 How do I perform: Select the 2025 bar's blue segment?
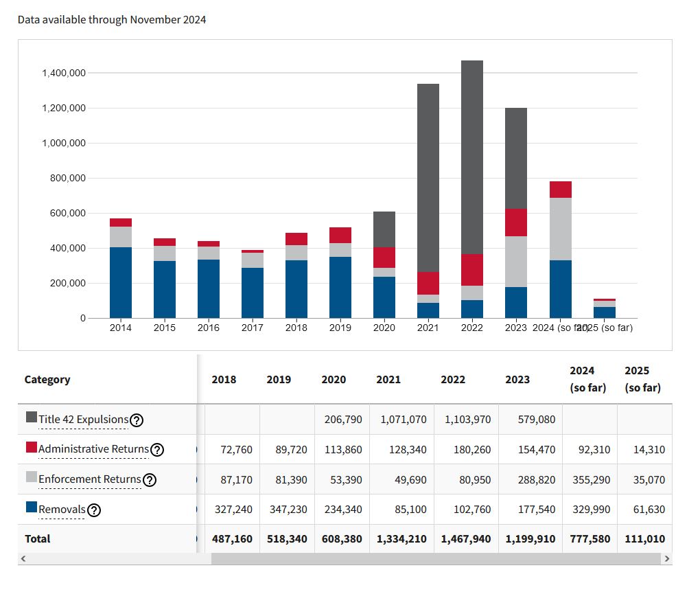coord(605,312)
